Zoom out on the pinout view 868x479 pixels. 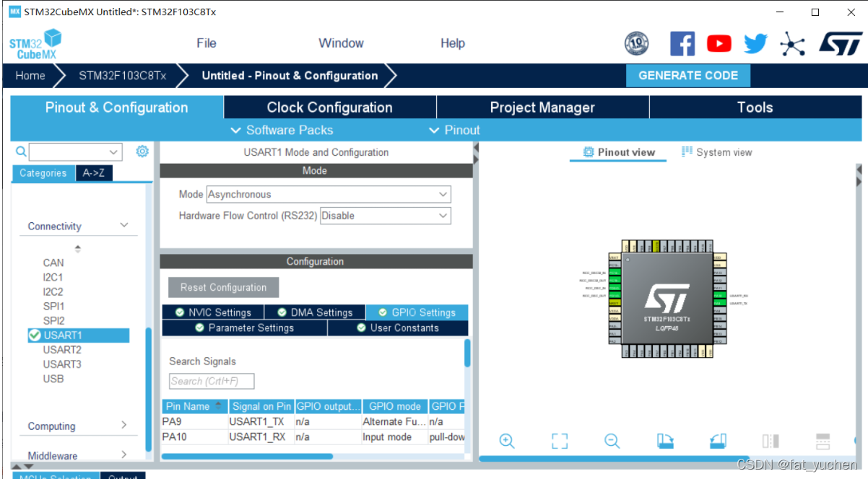612,441
